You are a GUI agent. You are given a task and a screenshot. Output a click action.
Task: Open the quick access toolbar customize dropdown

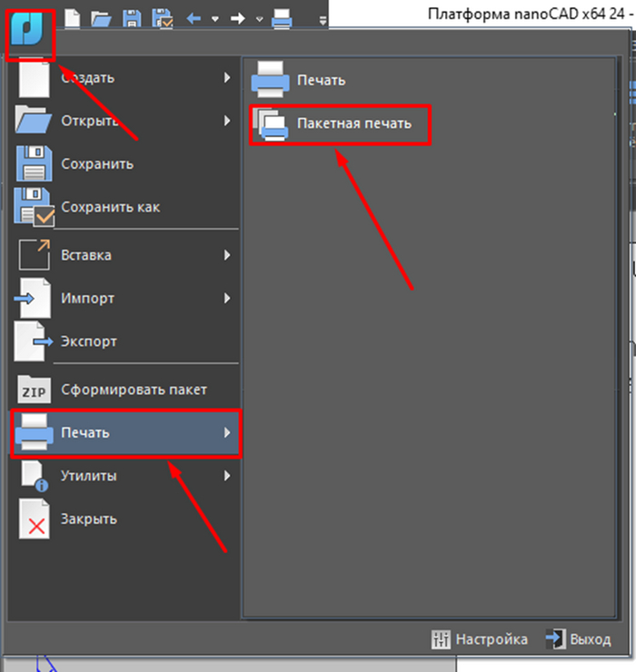click(323, 20)
